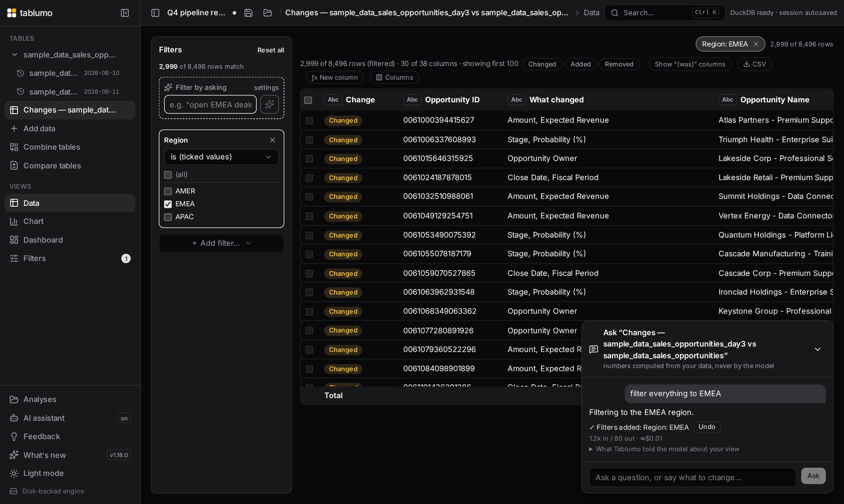This screenshot has width=844, height=504.
Task: Open Combine tables
Action: click(70, 147)
